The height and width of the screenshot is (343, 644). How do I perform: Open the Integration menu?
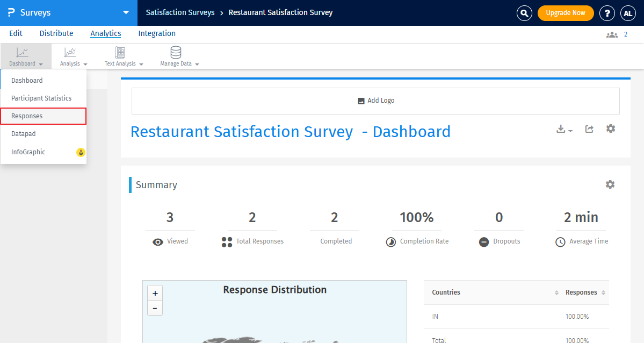(x=156, y=33)
